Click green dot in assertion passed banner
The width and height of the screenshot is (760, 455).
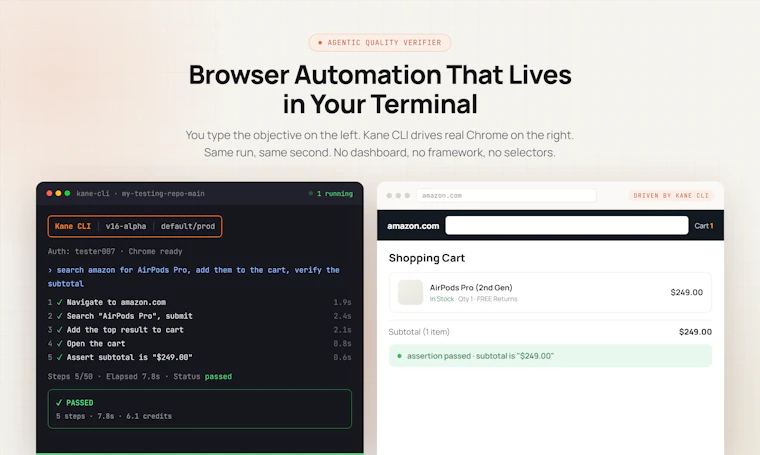399,356
